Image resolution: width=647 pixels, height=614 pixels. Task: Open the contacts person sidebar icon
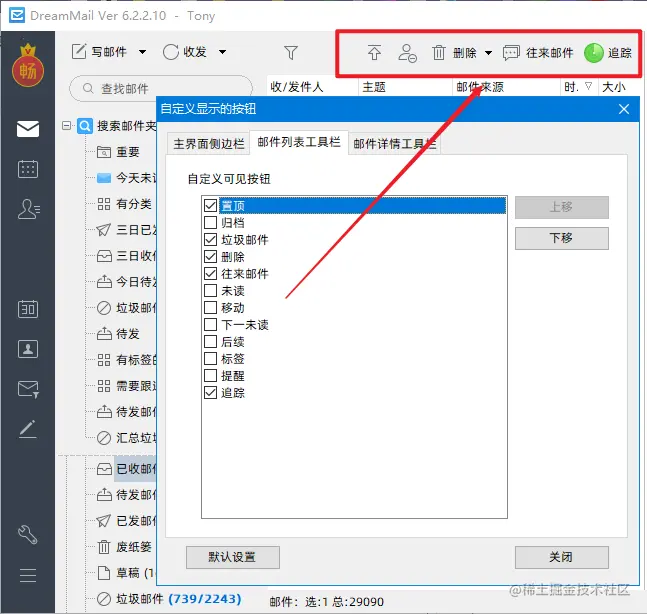tap(28, 209)
